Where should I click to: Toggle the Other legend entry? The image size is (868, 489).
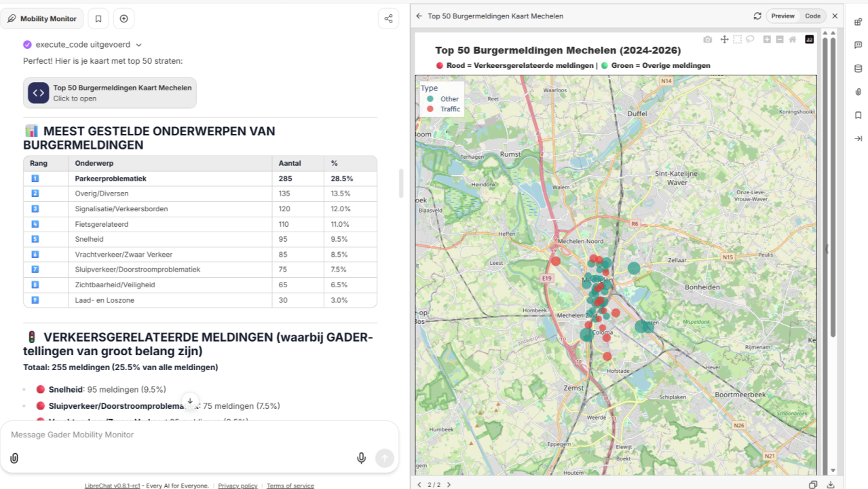tap(442, 99)
